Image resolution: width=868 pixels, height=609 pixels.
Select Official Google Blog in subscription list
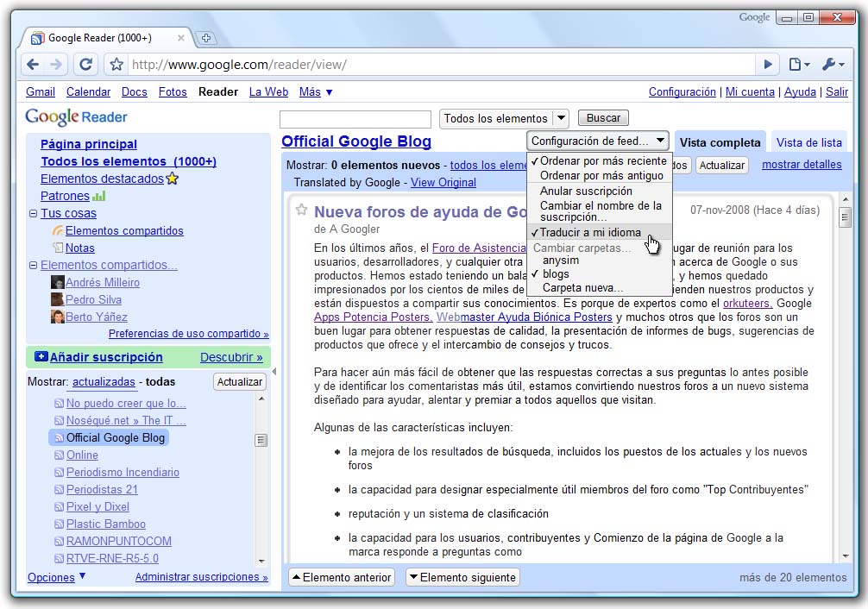click(x=109, y=437)
